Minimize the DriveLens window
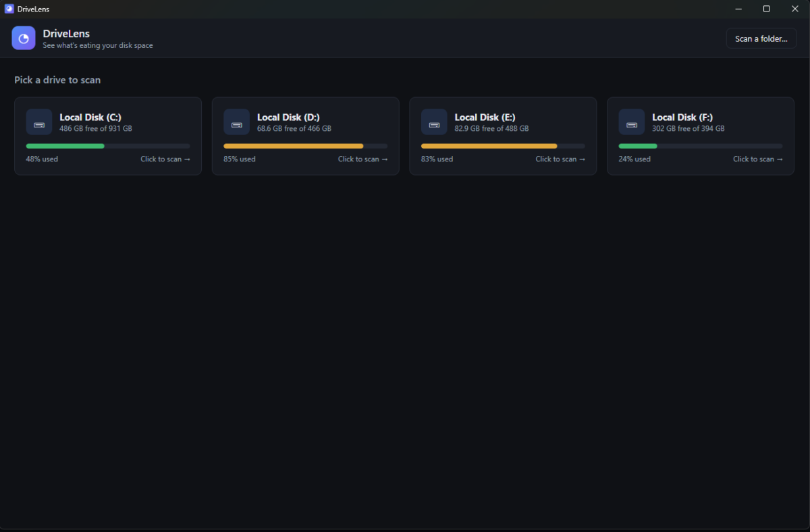 pyautogui.click(x=738, y=9)
